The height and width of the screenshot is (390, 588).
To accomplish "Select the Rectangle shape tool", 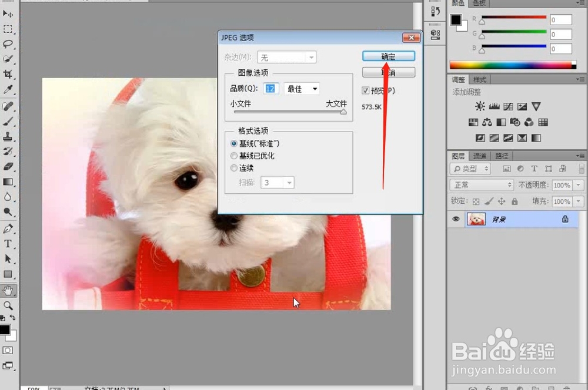I will pyautogui.click(x=8, y=274).
